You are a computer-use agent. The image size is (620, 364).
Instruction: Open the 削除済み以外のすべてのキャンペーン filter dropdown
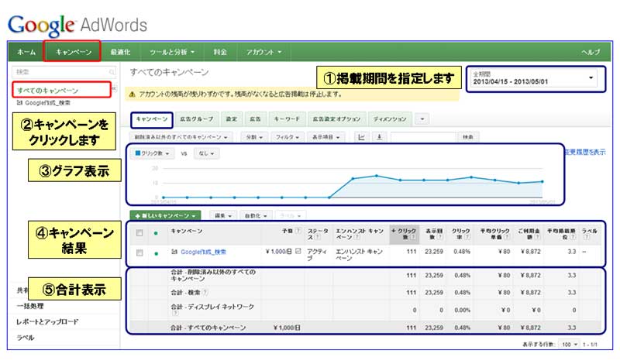click(x=181, y=137)
